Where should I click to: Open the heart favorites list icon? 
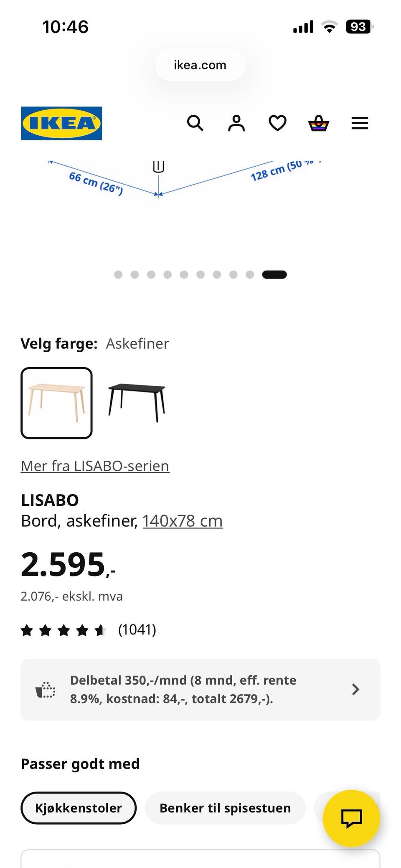click(x=277, y=124)
